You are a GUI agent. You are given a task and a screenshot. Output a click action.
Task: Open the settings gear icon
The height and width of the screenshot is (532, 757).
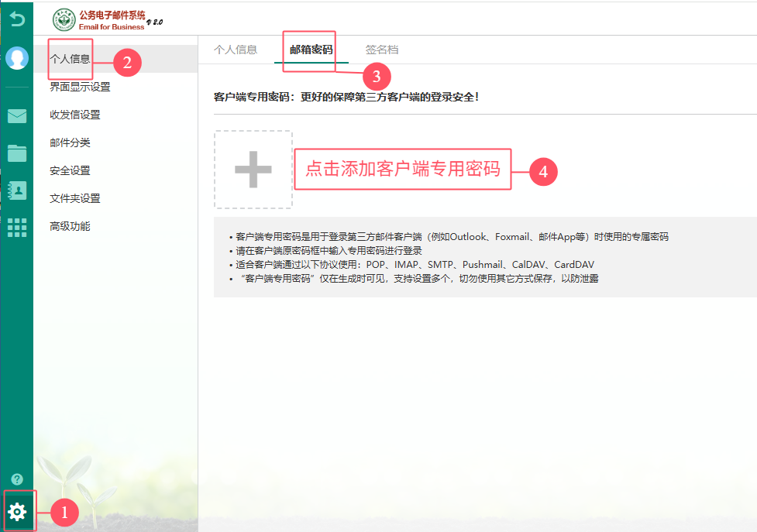click(x=17, y=511)
